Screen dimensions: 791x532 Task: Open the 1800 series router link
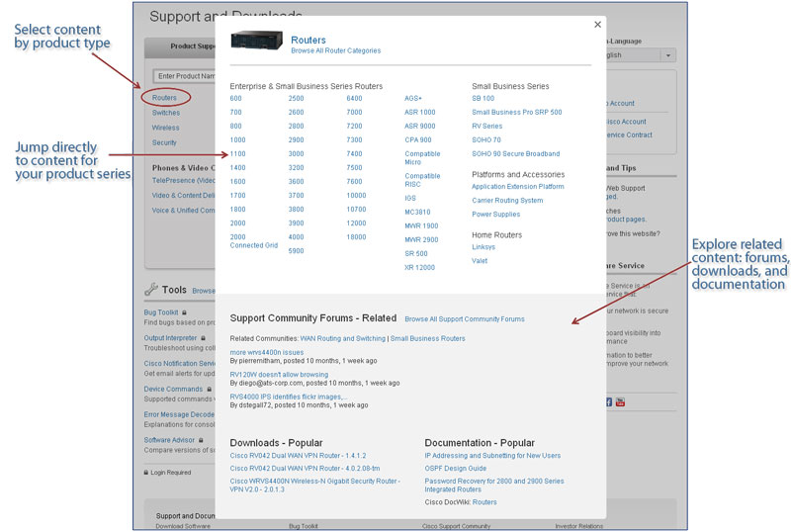[x=237, y=210]
